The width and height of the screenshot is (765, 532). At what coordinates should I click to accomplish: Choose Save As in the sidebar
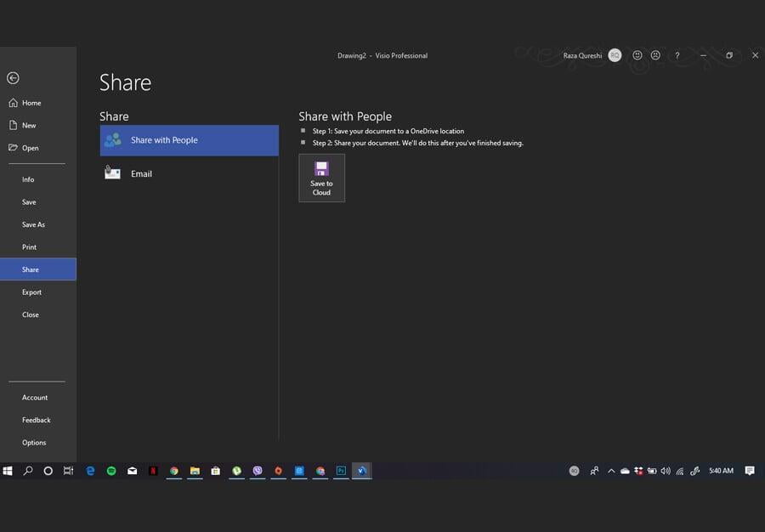(x=38, y=224)
